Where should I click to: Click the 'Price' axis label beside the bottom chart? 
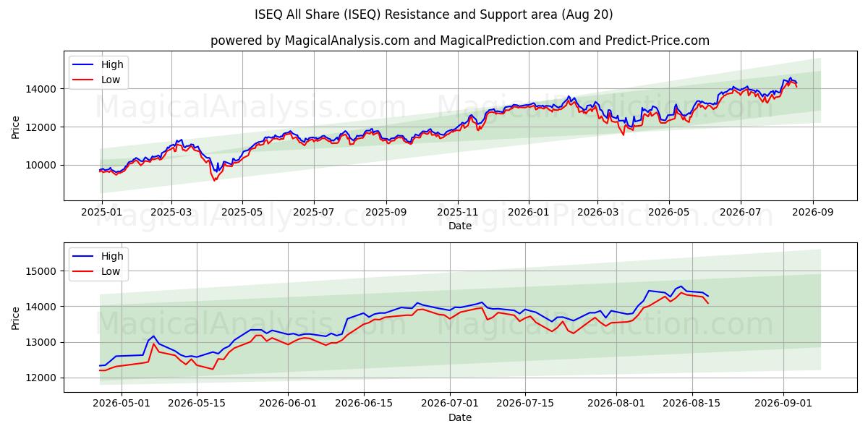(16, 318)
